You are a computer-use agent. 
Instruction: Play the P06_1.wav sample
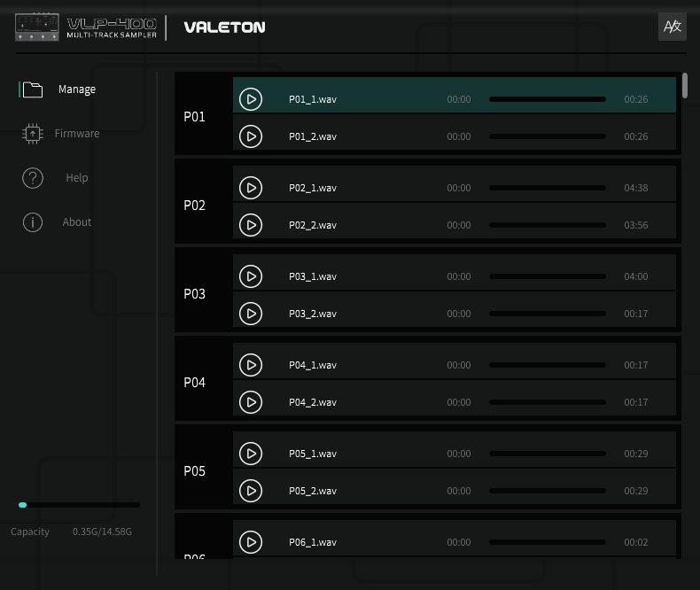(x=251, y=542)
